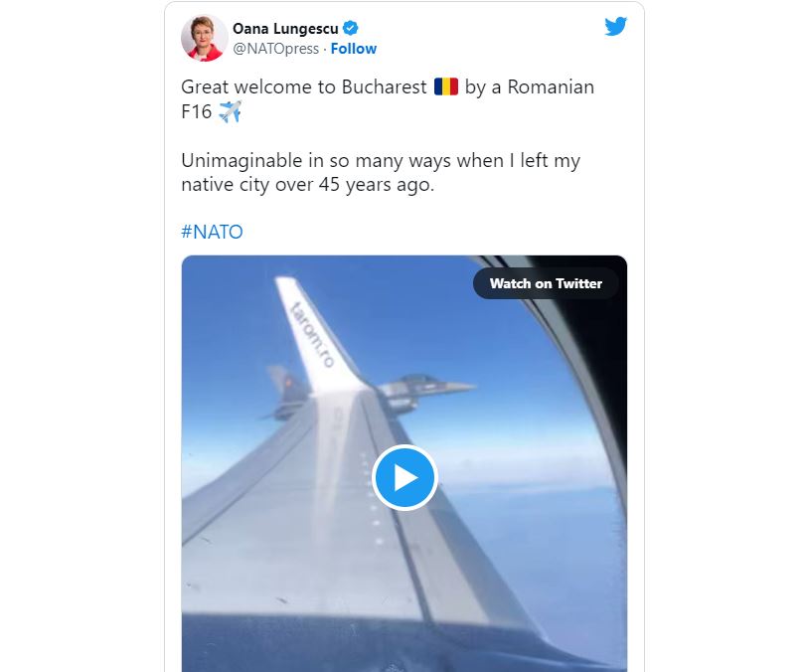This screenshot has height=672, width=808.
Task: Click the 'by a Romanian' text
Action: pyautogui.click(x=529, y=86)
